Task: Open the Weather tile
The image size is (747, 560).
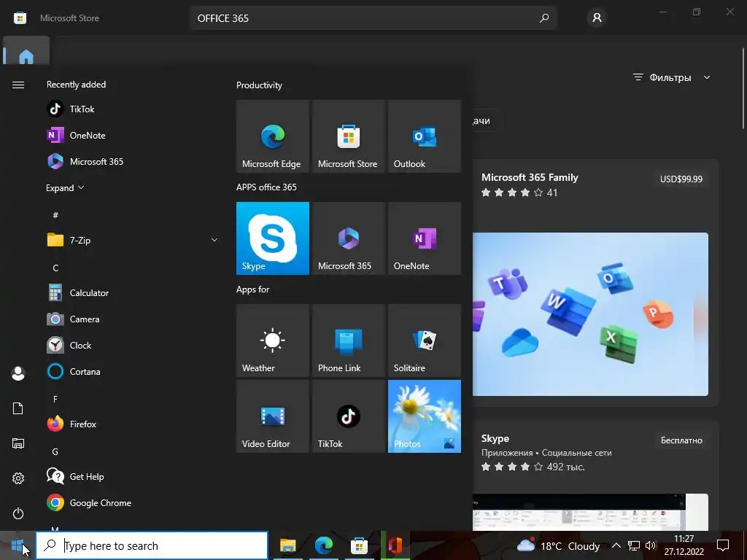Action: [273, 341]
